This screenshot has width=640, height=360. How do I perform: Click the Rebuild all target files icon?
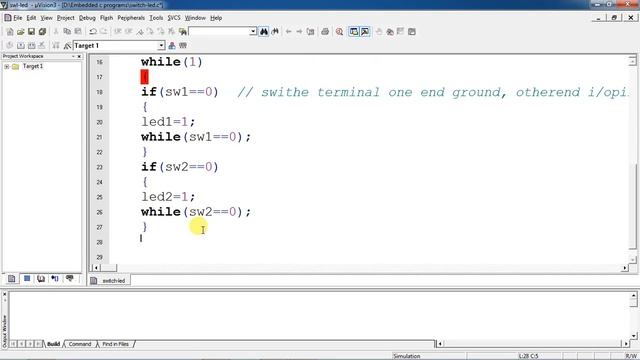(31, 45)
